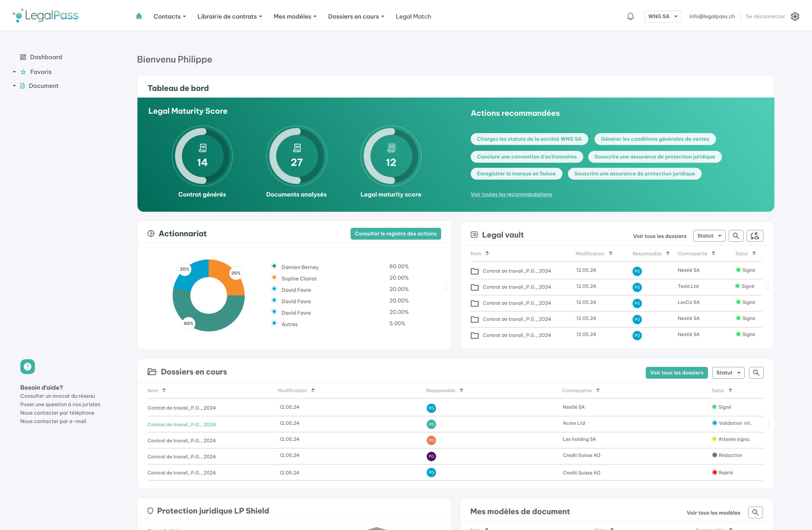Open the Legal Match menu item
This screenshot has height=530, width=812.
click(413, 16)
